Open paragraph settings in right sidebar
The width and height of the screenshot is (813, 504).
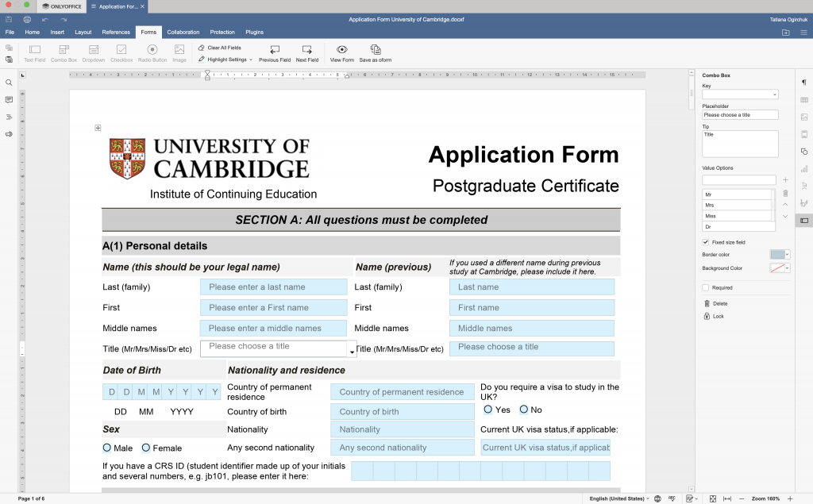803,83
